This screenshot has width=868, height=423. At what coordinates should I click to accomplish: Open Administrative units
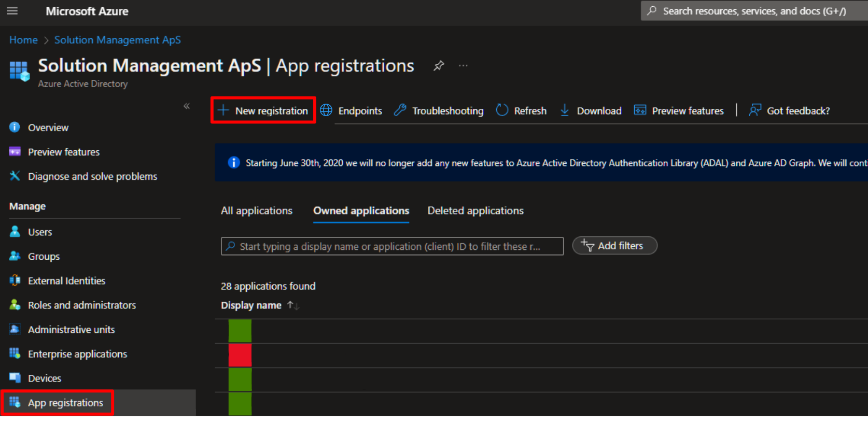tap(72, 329)
